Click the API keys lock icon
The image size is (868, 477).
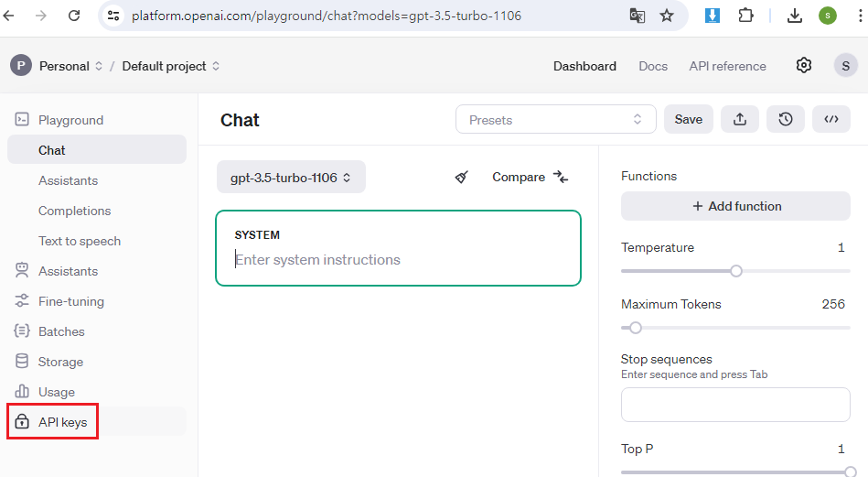(x=22, y=421)
